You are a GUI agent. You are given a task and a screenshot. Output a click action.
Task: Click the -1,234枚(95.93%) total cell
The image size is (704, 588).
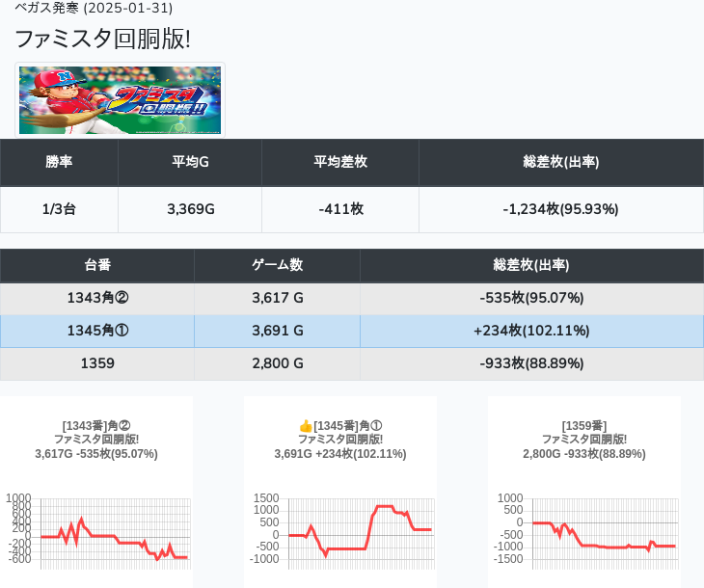point(560,209)
